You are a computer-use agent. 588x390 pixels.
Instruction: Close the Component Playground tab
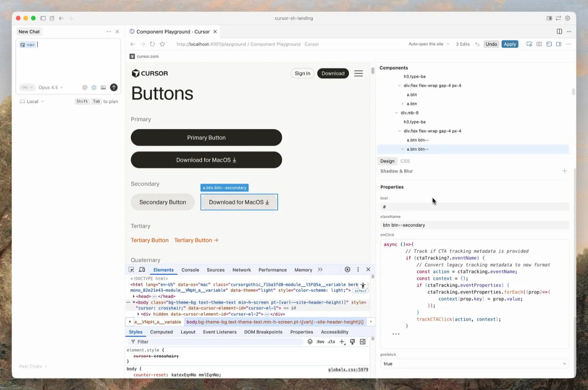(215, 31)
